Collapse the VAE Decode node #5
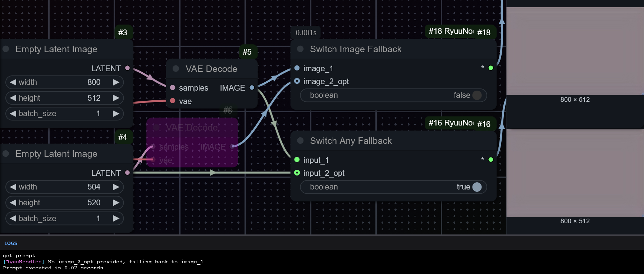 (x=176, y=69)
